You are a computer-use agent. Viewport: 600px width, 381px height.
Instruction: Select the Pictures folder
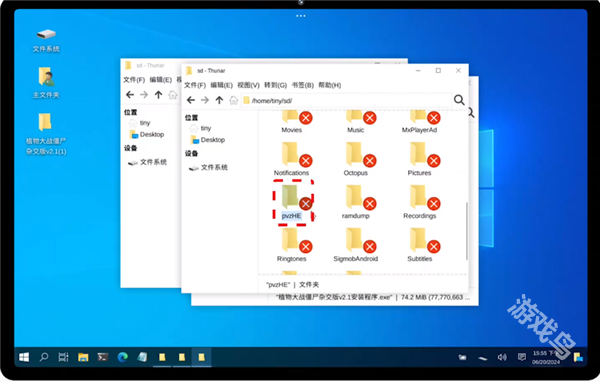pos(419,159)
